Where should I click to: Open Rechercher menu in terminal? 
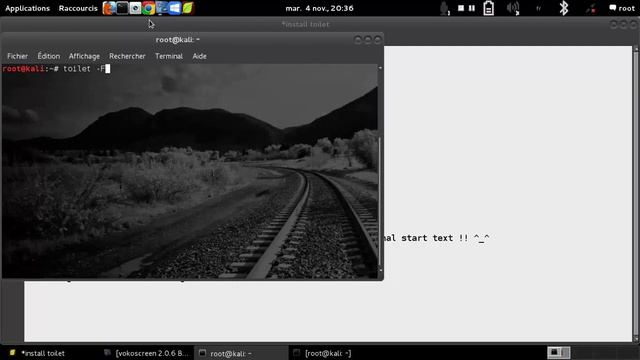127,56
